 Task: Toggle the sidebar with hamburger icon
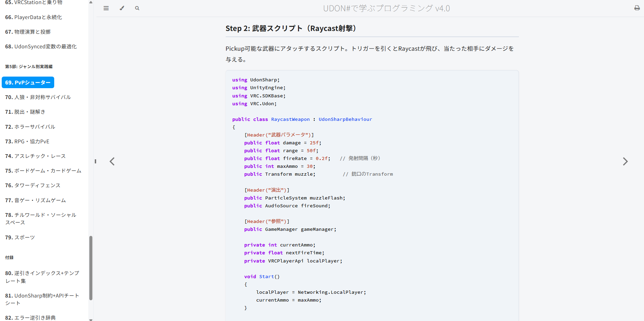click(x=106, y=8)
